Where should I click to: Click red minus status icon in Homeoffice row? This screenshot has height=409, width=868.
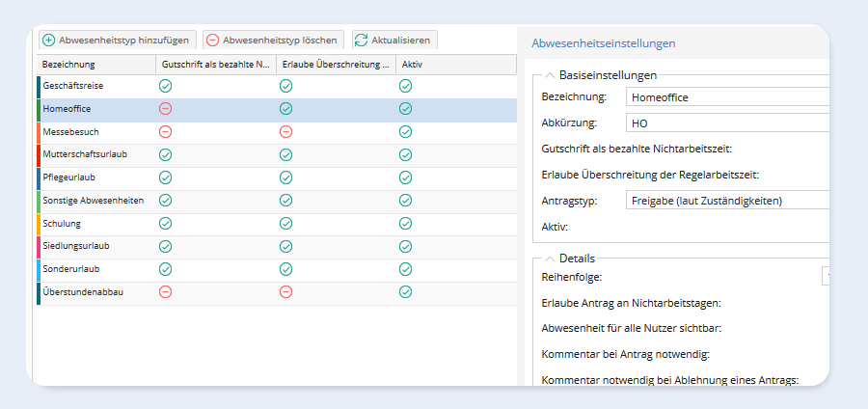(x=165, y=109)
